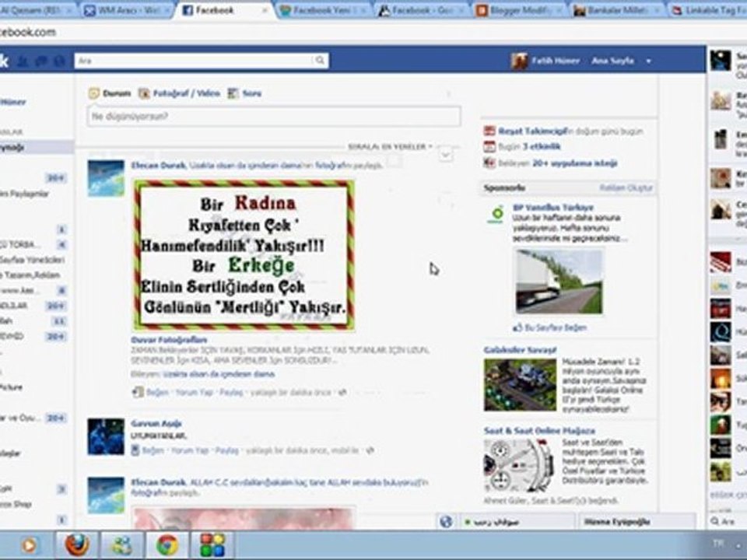Open the colorful four-square taskbar app
Image resolution: width=747 pixels, height=560 pixels.
212,544
